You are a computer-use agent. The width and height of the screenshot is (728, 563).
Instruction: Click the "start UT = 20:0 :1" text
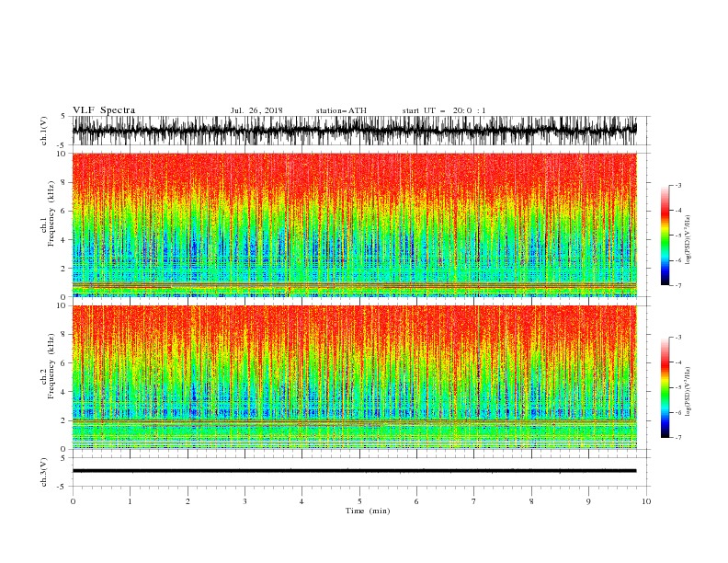[x=444, y=110]
